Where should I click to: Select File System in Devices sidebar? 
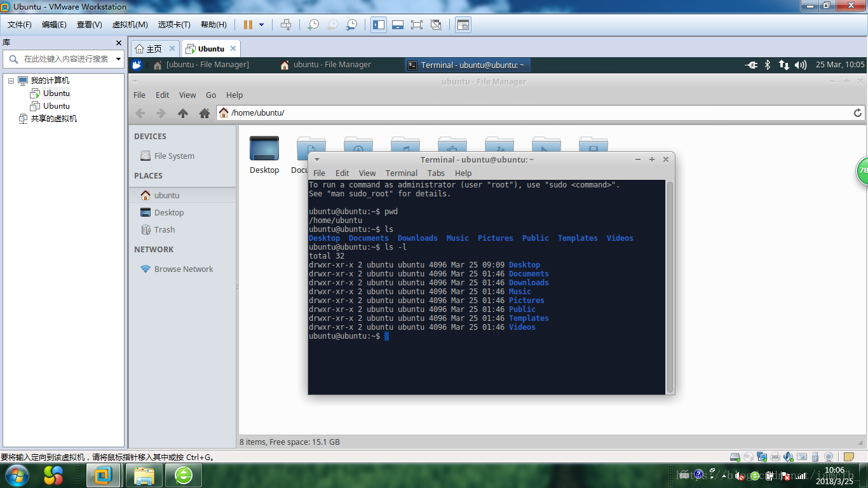coord(173,156)
